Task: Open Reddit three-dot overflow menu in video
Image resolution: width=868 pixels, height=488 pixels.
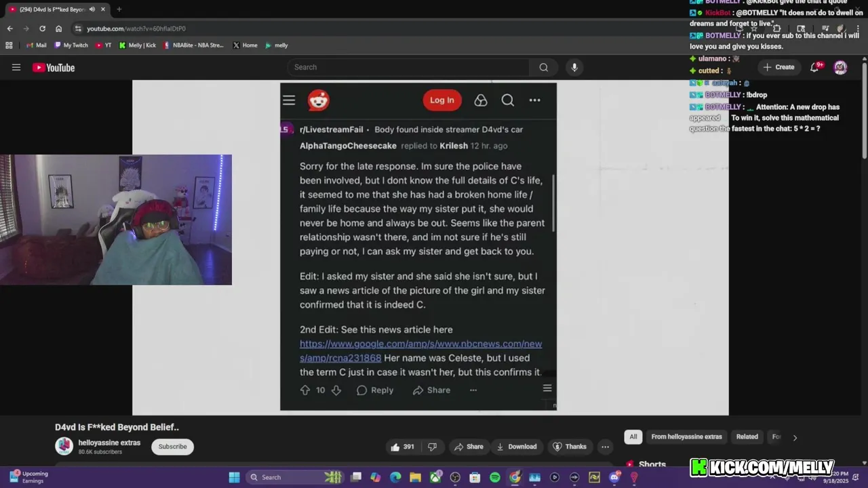Action: click(x=535, y=100)
